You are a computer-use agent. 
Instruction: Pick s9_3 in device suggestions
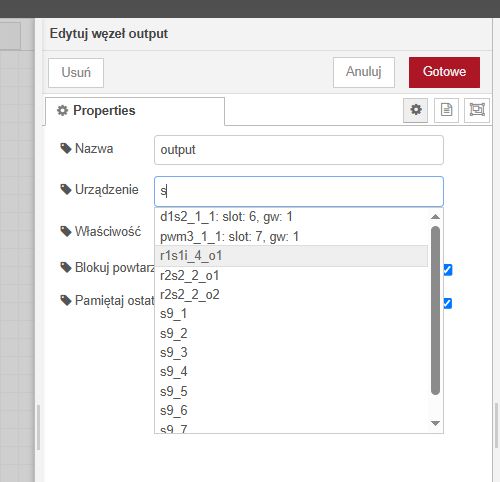(291, 353)
